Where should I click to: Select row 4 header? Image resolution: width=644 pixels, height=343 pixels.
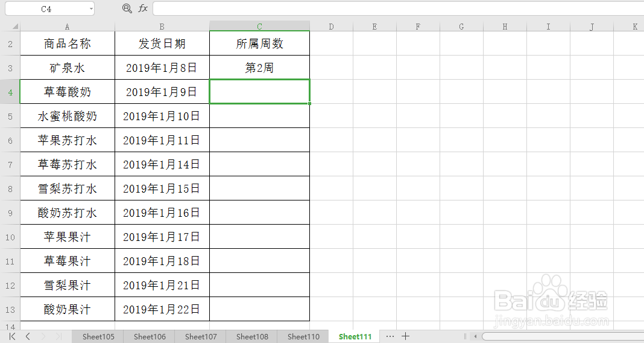pos(10,92)
